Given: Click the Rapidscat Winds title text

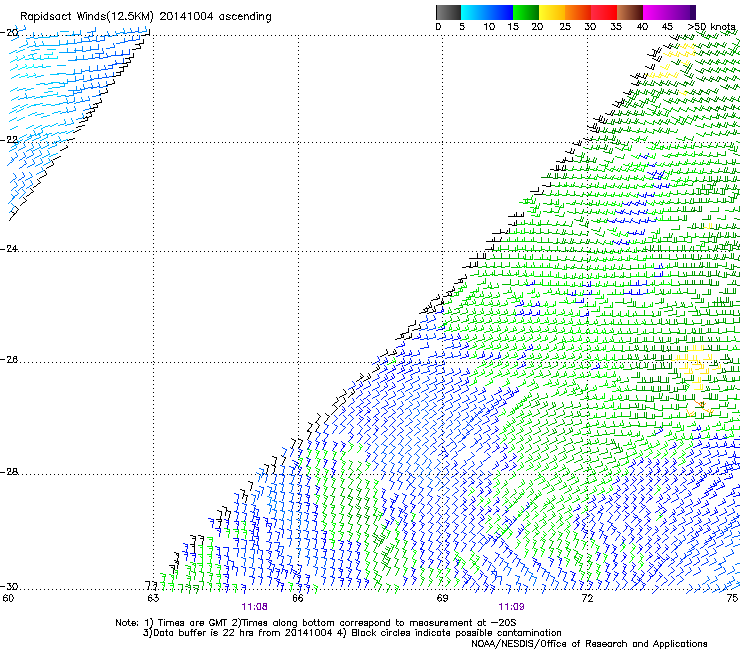Looking at the screenshot, I should point(146,17).
